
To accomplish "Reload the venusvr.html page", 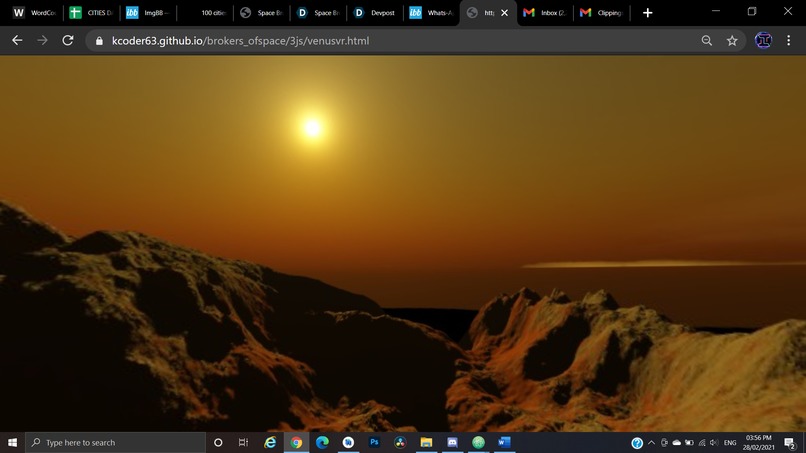I will [x=68, y=41].
